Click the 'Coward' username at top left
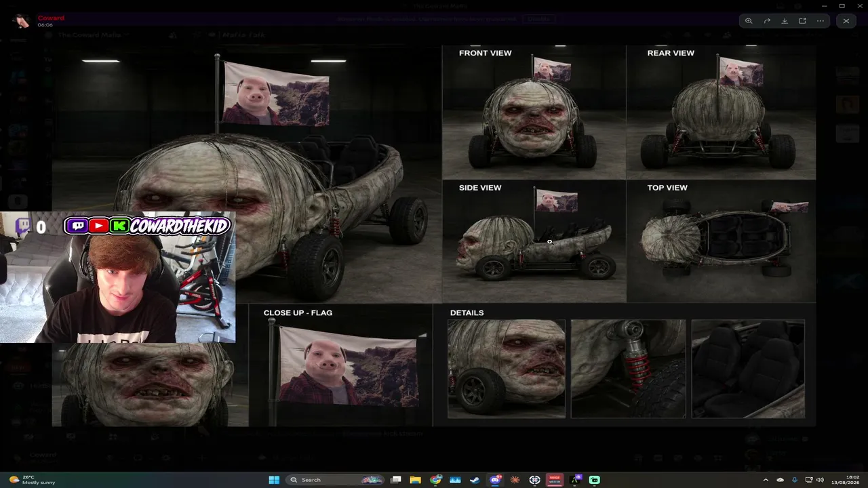868x488 pixels. pos(51,18)
